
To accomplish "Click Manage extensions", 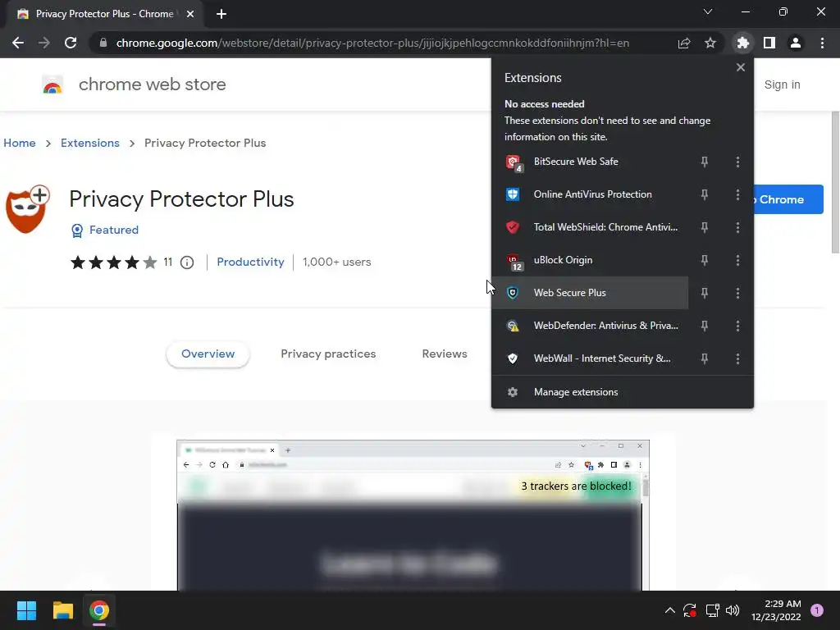I will (623, 392).
